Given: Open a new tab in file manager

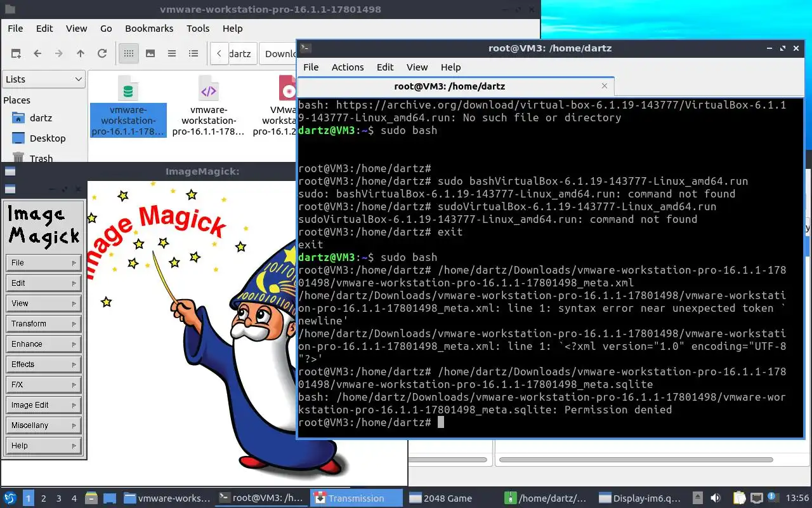Looking at the screenshot, I should pos(16,54).
